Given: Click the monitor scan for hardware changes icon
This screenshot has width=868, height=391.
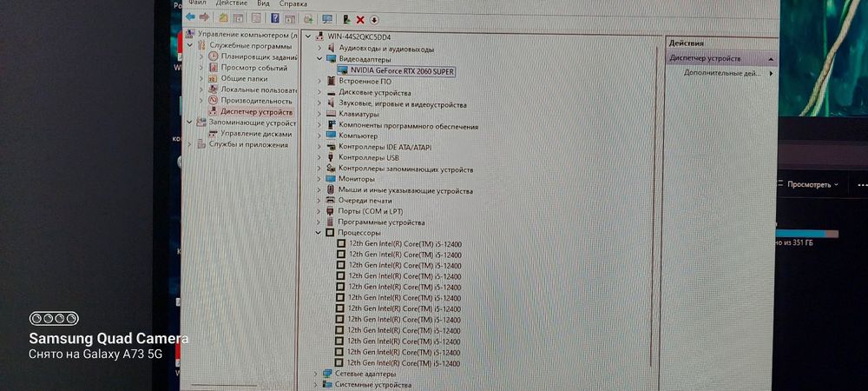Looking at the screenshot, I should coord(327,19).
